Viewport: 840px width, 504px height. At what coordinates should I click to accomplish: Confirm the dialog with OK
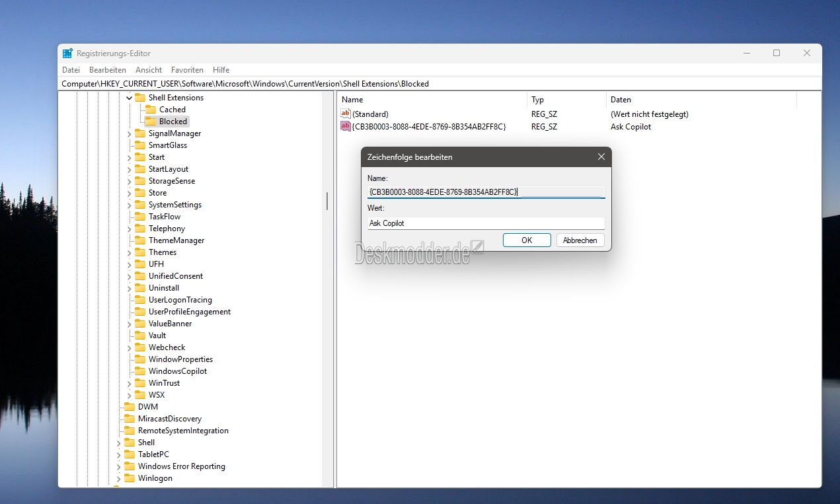click(x=527, y=240)
